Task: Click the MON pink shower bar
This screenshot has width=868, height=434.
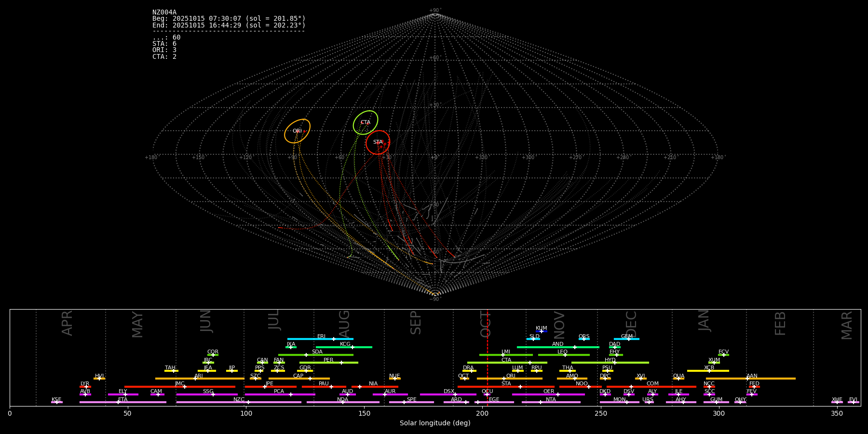Action: [x=620, y=402]
